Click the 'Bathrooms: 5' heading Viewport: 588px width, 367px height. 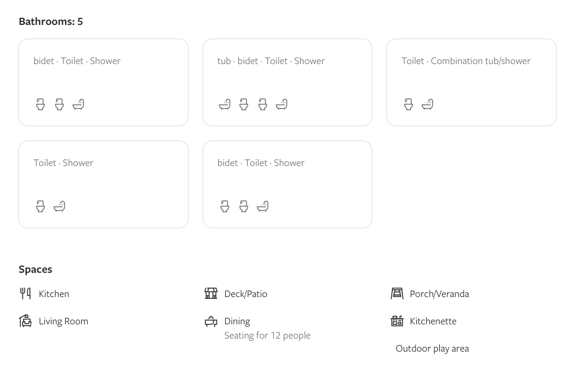click(51, 22)
